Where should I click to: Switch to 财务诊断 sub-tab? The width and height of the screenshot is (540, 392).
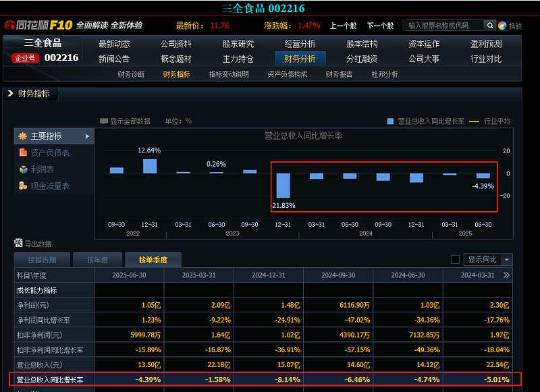(131, 74)
